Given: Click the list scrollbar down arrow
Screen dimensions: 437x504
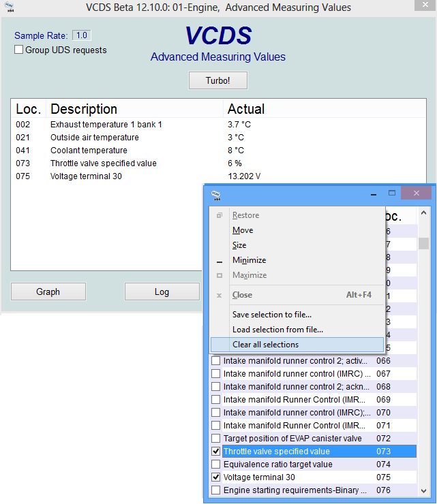Looking at the screenshot, I should (x=423, y=491).
